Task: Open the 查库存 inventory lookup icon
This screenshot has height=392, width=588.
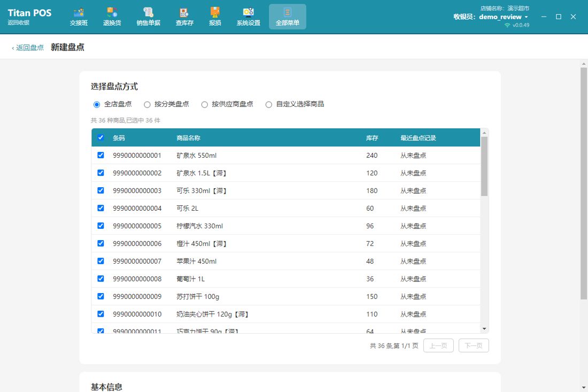Action: 184,17
